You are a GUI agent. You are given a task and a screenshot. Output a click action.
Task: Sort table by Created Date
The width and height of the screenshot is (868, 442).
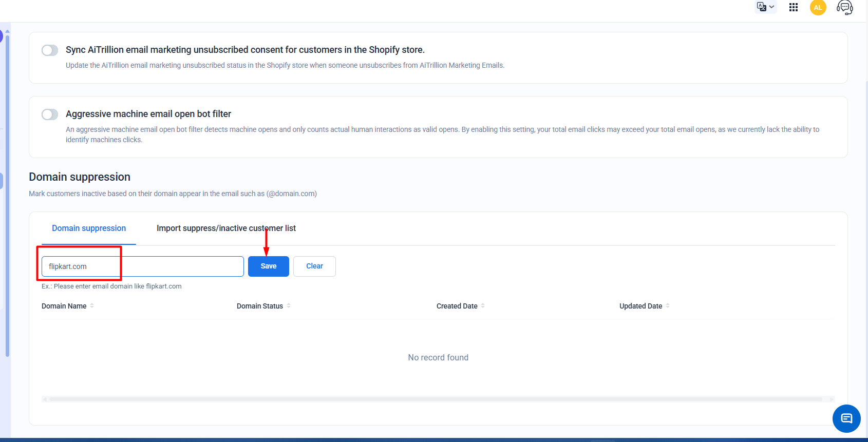(461, 306)
